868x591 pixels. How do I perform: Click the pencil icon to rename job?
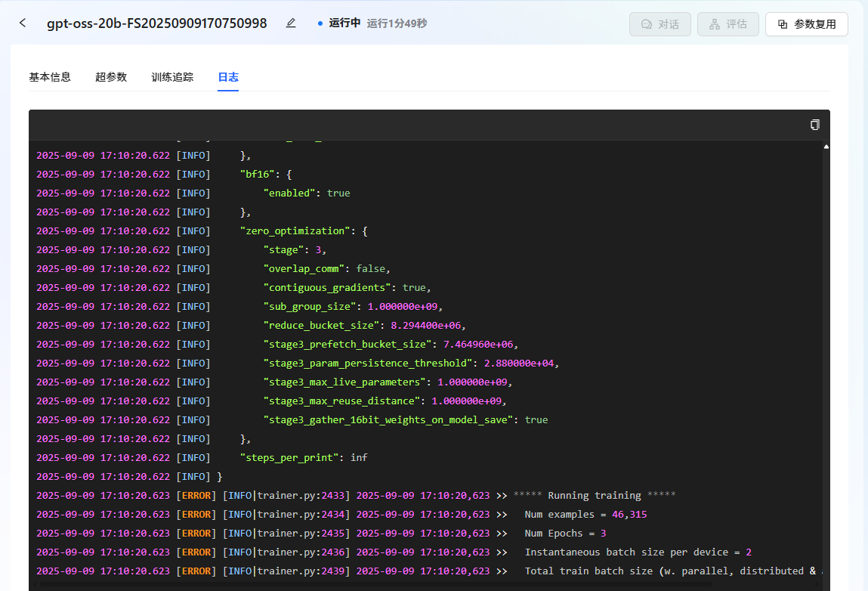pos(291,23)
